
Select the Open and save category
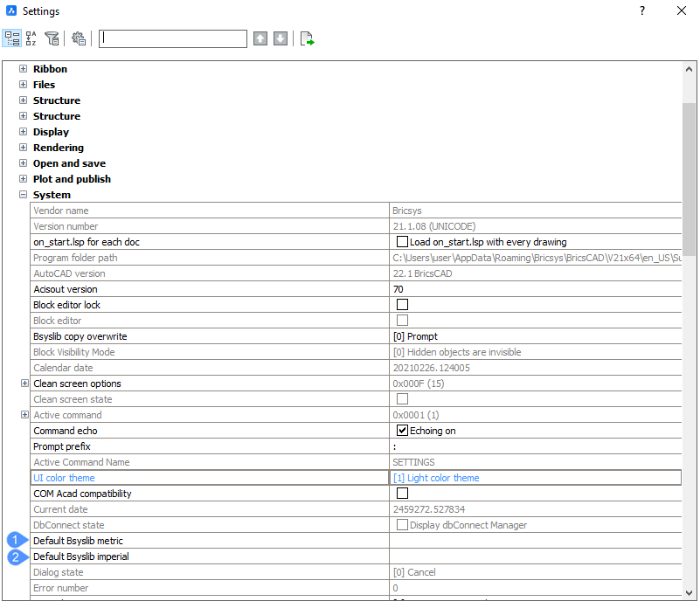pyautogui.click(x=69, y=163)
